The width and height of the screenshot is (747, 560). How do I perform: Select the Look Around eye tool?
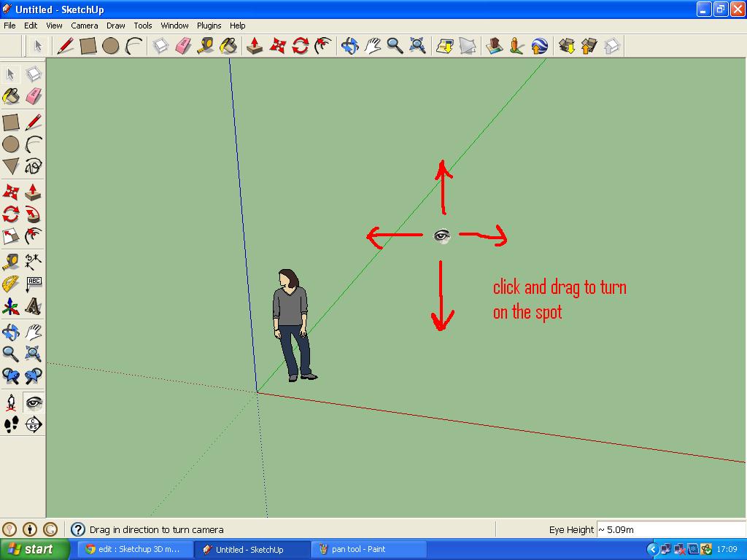[34, 402]
